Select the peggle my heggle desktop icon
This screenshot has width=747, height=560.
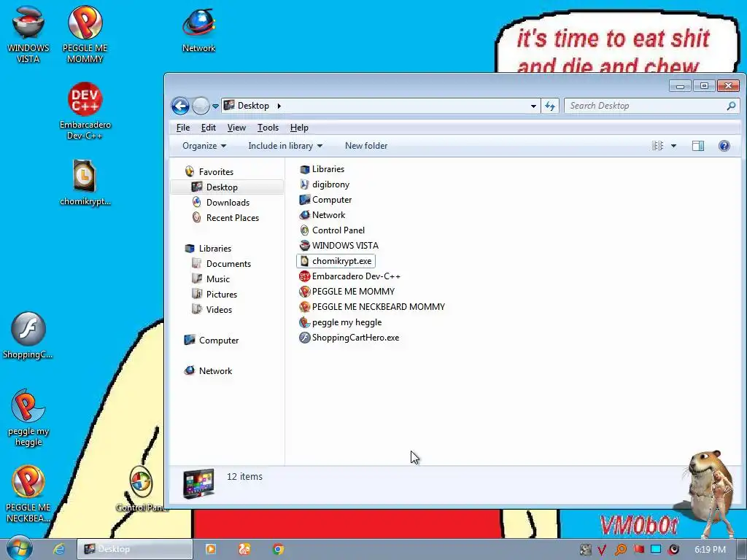(28, 417)
